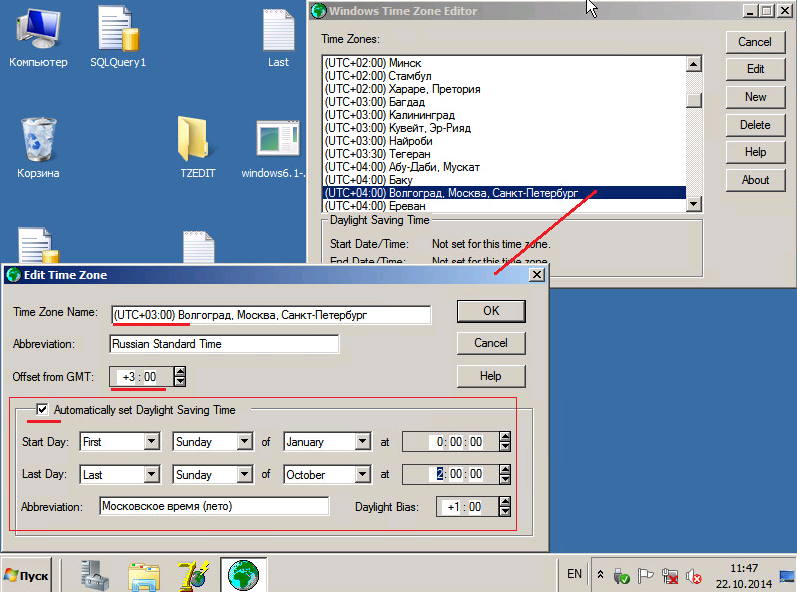Select (UTC+03:00) Багдад in the list
The image size is (797, 592).
[x=504, y=102]
